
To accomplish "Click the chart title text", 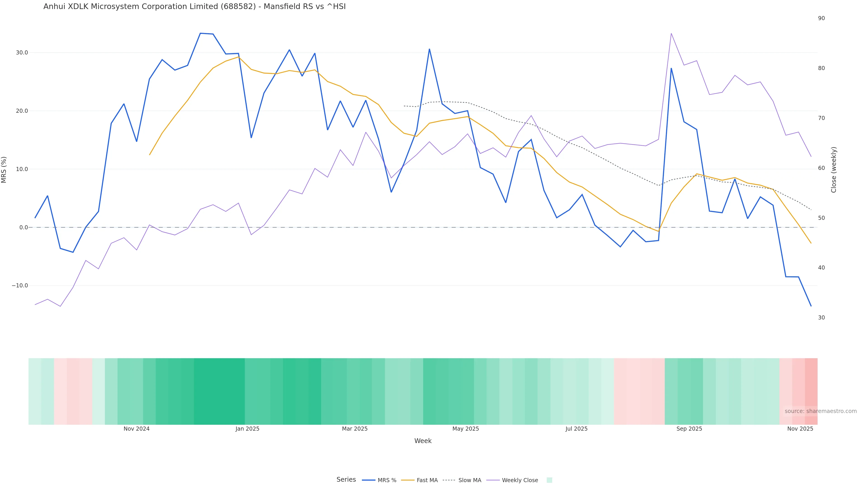I will pos(194,6).
